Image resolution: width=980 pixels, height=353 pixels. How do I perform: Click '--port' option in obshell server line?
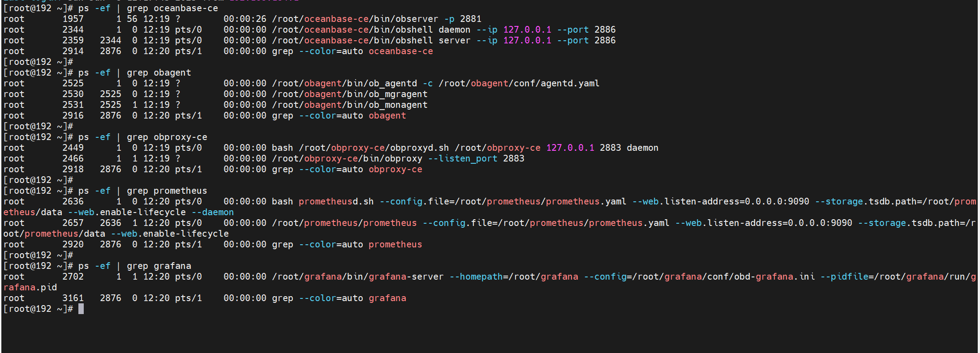(x=573, y=40)
